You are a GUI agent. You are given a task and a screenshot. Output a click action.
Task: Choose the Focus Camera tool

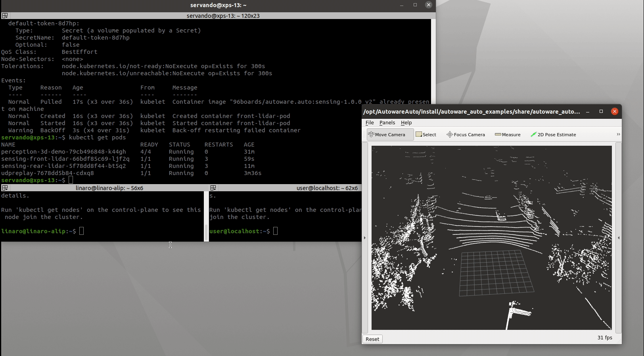[x=466, y=135]
